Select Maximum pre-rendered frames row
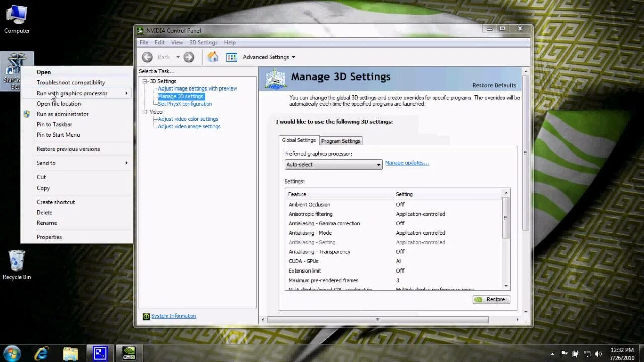Viewport: 644px width, 362px height. (x=393, y=281)
